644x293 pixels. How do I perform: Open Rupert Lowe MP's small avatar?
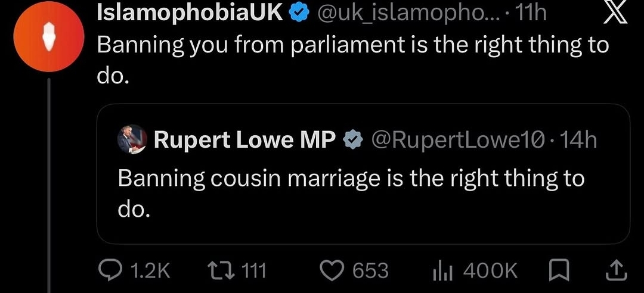point(132,139)
